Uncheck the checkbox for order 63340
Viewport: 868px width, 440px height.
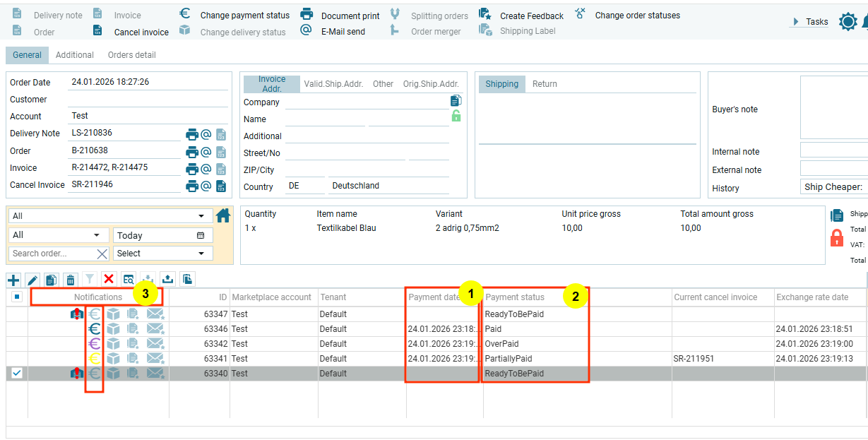click(17, 374)
